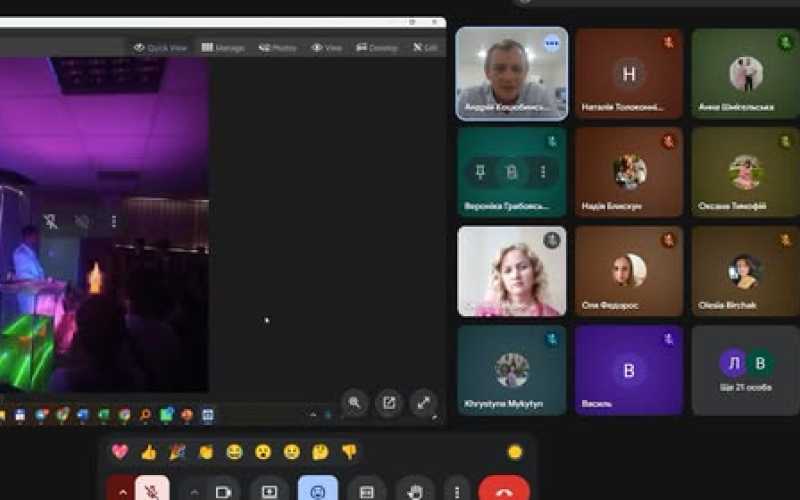Image resolution: width=800 pixels, height=500 pixels.
Task: Open audio settings arrow beside microphone
Action: coord(122,491)
